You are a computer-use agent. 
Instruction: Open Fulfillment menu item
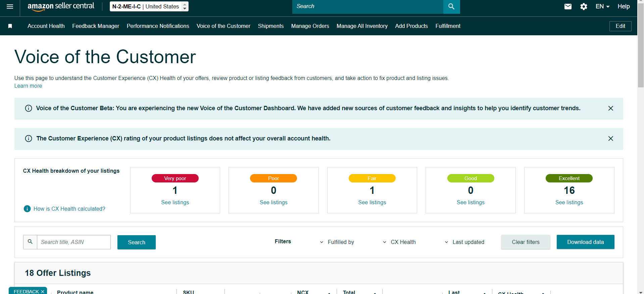[448, 26]
